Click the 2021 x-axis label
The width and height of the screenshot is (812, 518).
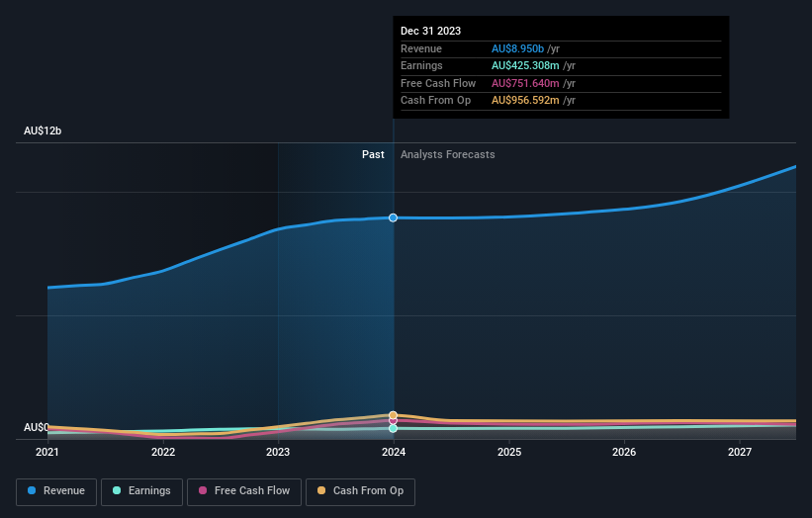(x=47, y=452)
